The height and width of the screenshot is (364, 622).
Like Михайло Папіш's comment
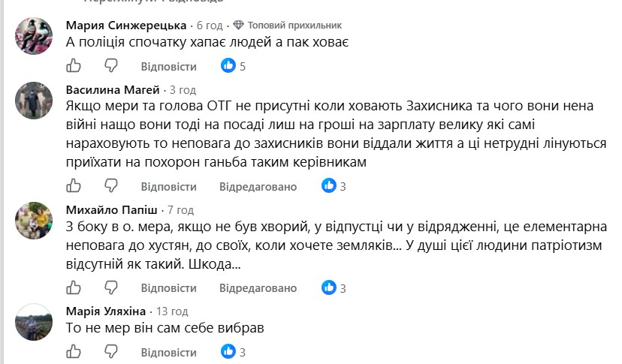point(74,287)
